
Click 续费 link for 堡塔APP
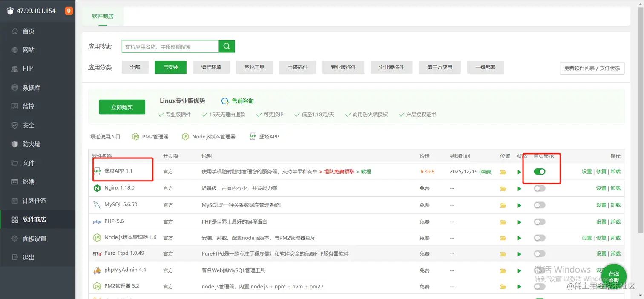point(486,172)
